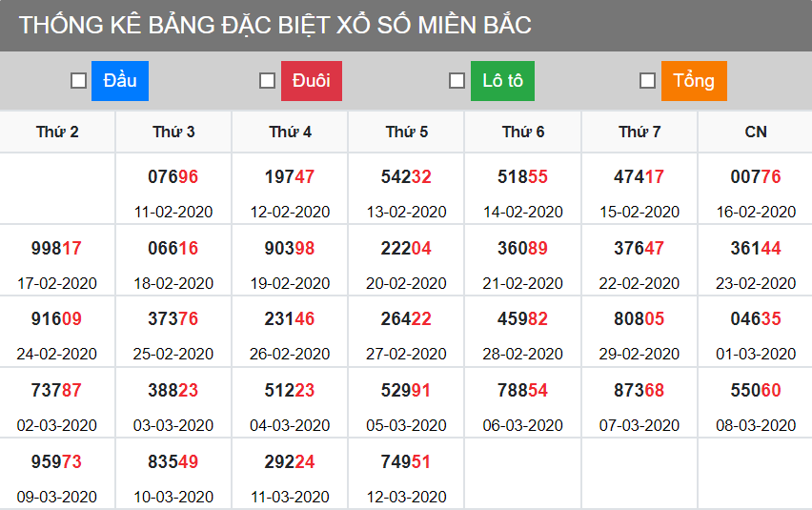This screenshot has width=812, height=510.
Task: Click the Thống Kê Bảng Đặc Biệt heading
Action: pyautogui.click(x=275, y=26)
